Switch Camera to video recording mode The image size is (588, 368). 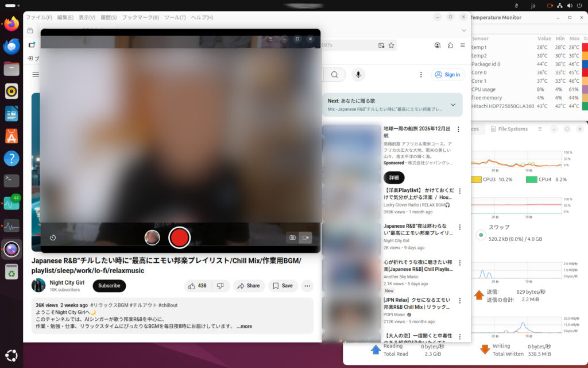305,237
